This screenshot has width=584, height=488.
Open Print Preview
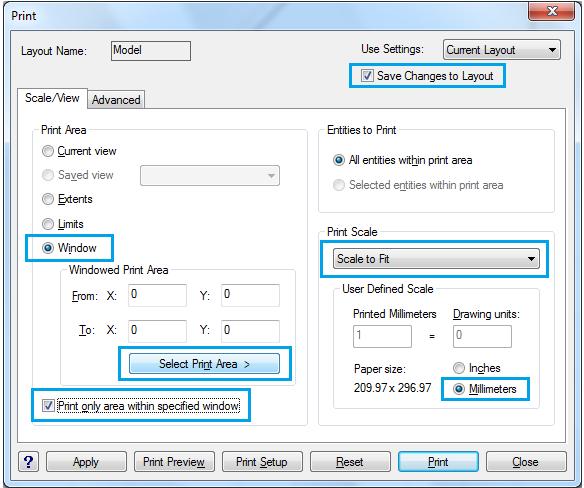tap(174, 462)
